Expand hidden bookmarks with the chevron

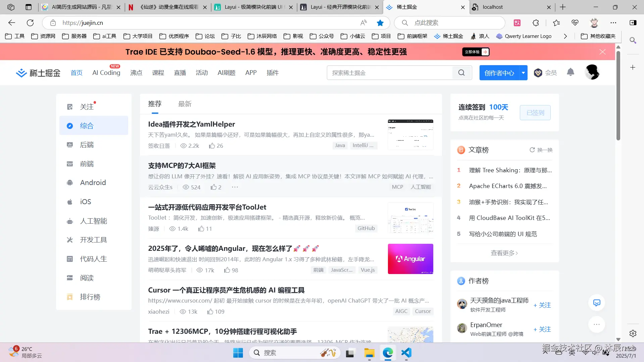click(565, 36)
